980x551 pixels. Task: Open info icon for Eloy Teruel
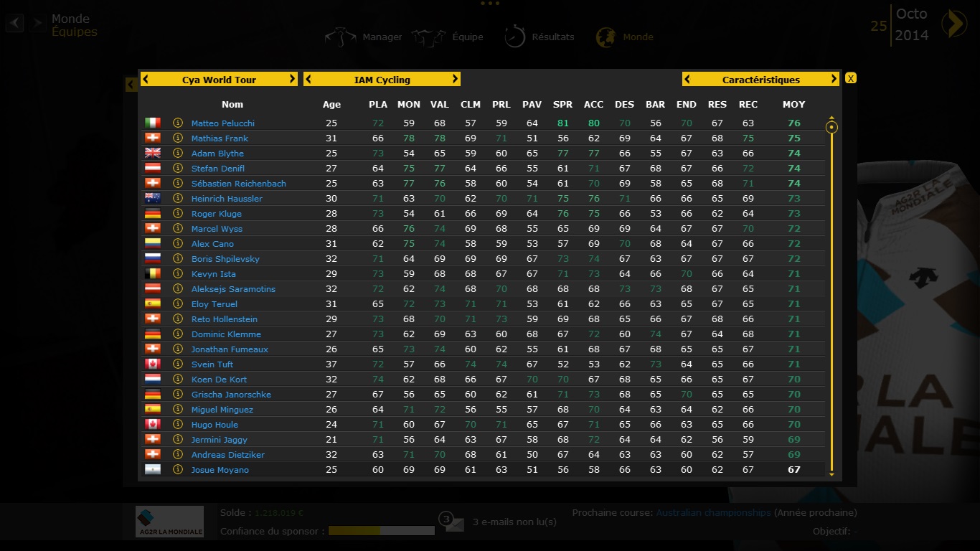click(178, 303)
